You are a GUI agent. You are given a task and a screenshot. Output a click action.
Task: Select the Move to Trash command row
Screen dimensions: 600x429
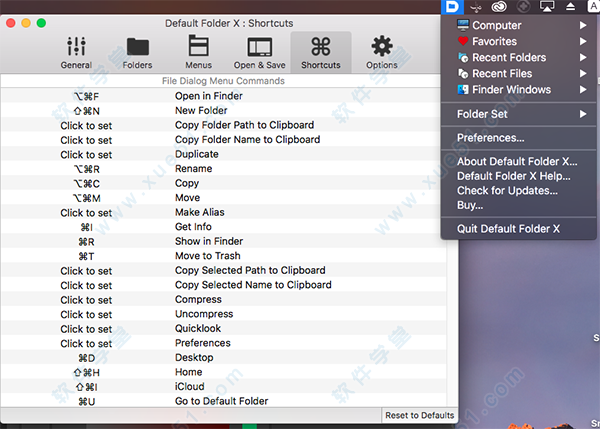[224, 256]
